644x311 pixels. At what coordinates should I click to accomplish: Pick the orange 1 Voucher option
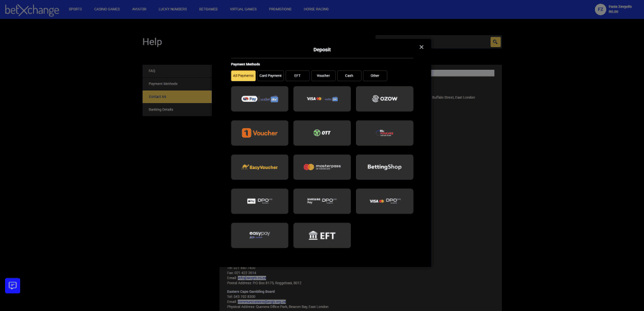260,133
